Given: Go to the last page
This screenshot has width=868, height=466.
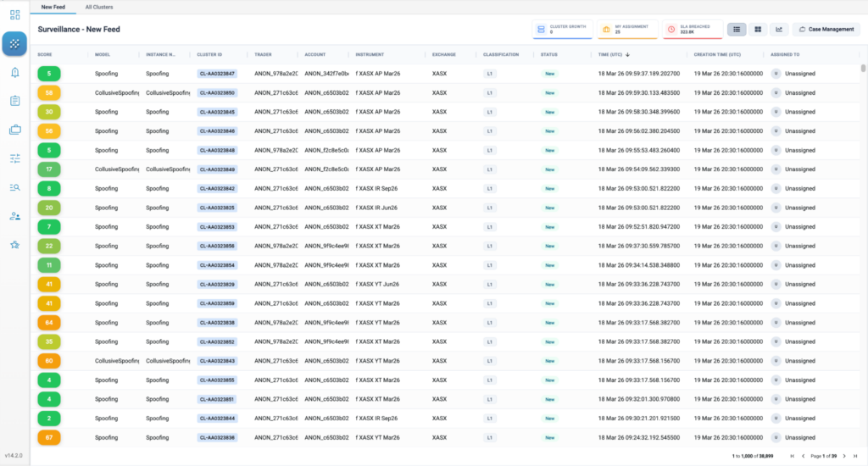Looking at the screenshot, I should pos(855,456).
